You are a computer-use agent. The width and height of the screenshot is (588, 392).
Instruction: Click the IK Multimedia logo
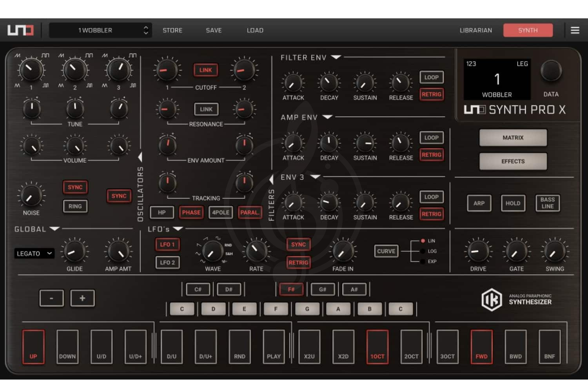tap(491, 299)
